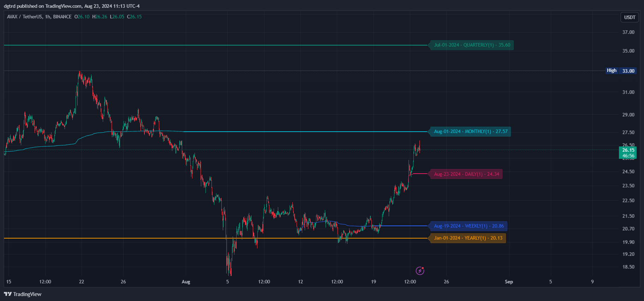This screenshot has width=644, height=301.
Task: Click the current price tag 26.15
Action: pyautogui.click(x=628, y=150)
